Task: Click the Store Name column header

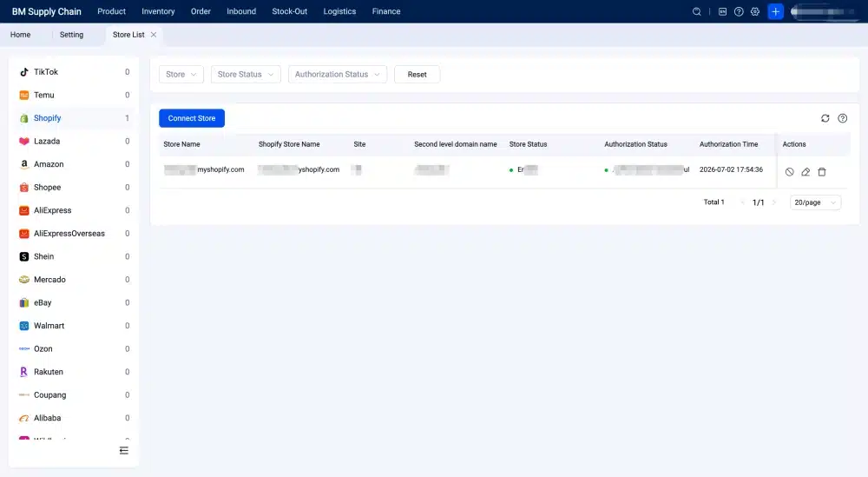Action: (181, 144)
